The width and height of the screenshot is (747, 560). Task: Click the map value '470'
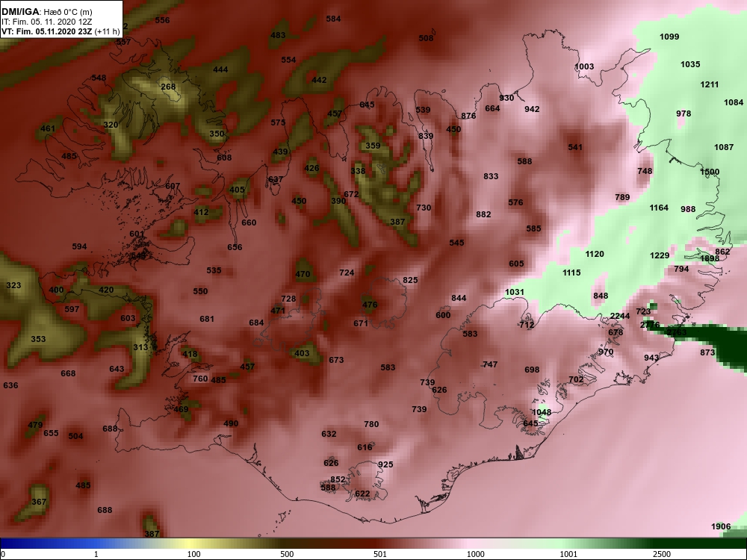[x=303, y=274]
